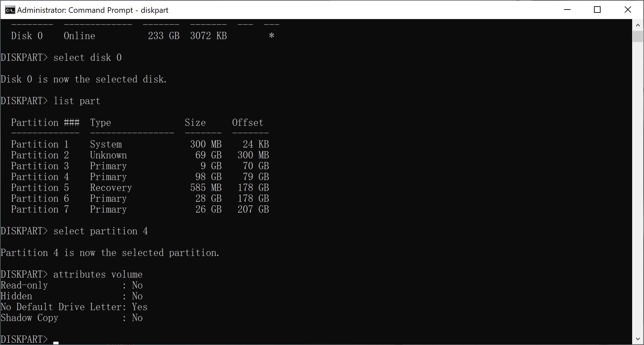This screenshot has width=644, height=345.
Task: Click 'Disk 0 is now the selected disk.'
Action: point(84,79)
